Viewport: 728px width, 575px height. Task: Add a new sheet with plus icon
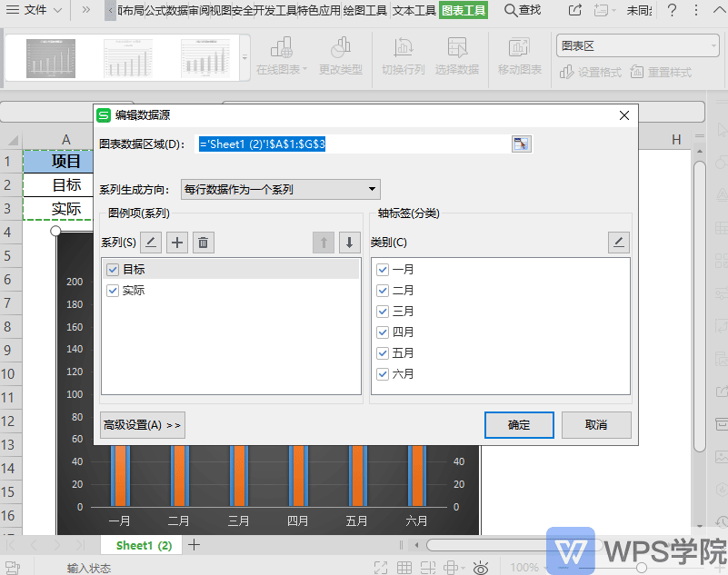click(194, 545)
